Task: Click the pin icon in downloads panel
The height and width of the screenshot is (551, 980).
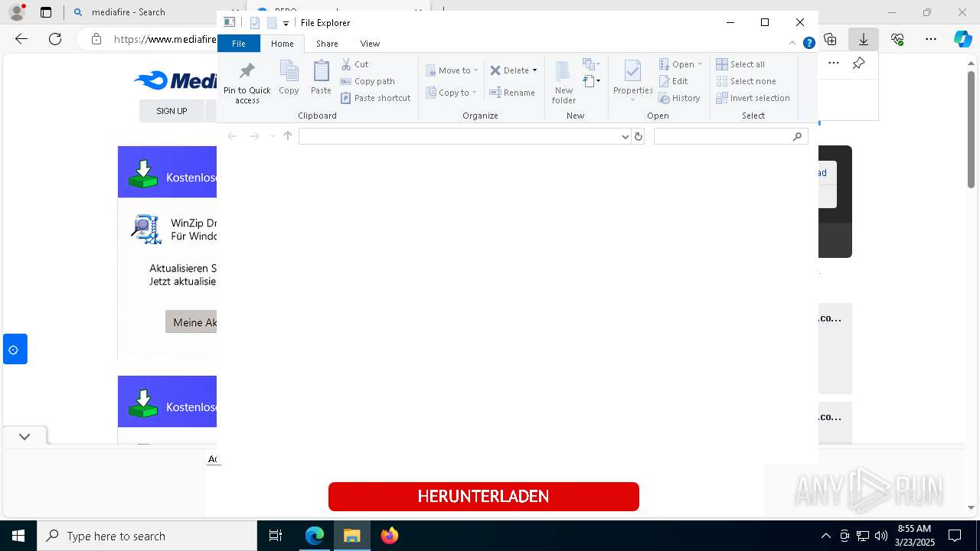Action: [859, 64]
